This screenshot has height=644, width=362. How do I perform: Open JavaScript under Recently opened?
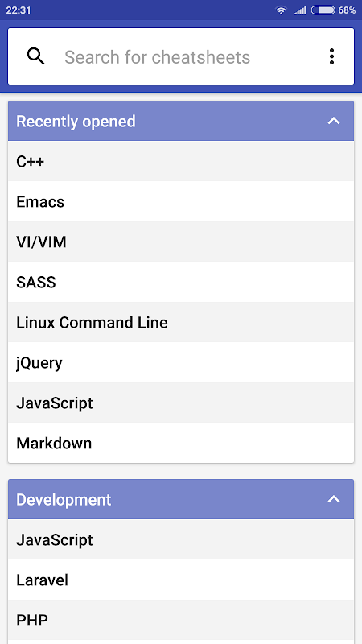tap(181, 403)
